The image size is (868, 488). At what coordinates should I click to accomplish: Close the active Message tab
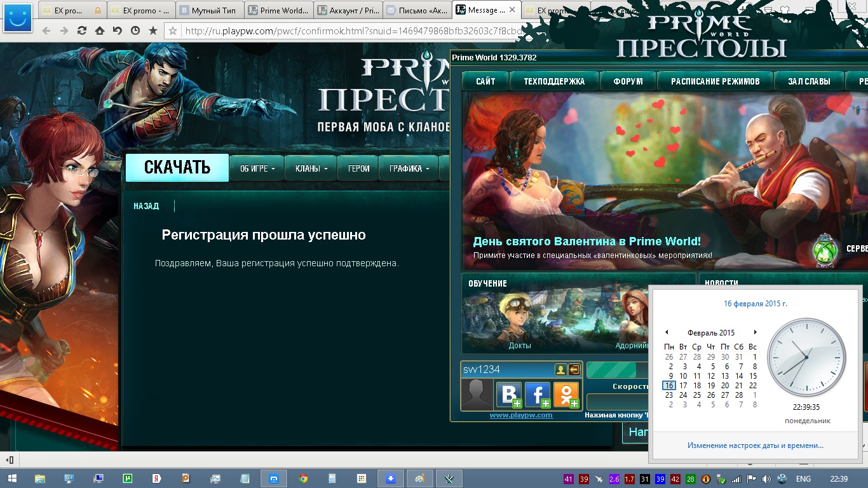click(x=512, y=10)
